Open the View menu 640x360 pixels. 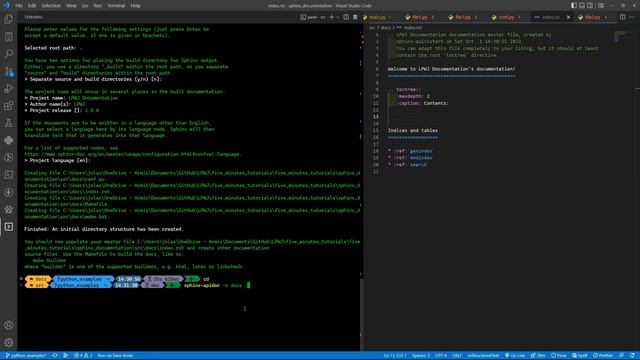71,6
